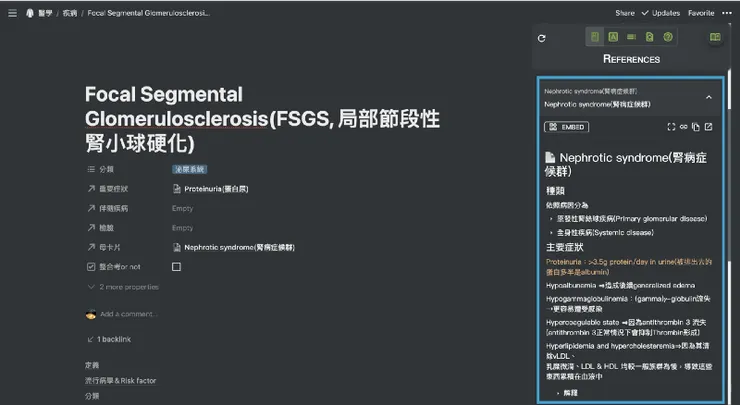Open the three-dot page options menu
The width and height of the screenshot is (740, 405).
coord(727,13)
